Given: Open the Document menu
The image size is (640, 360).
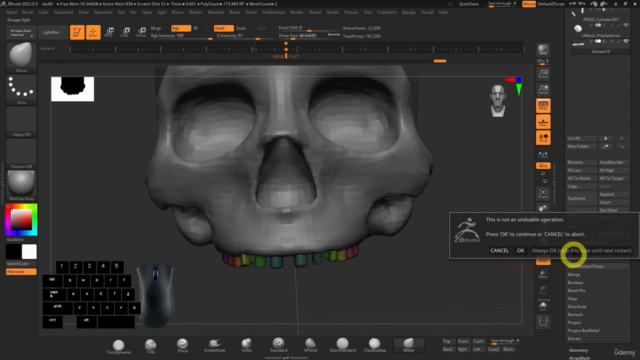Looking at the screenshot, I should click(x=63, y=12).
